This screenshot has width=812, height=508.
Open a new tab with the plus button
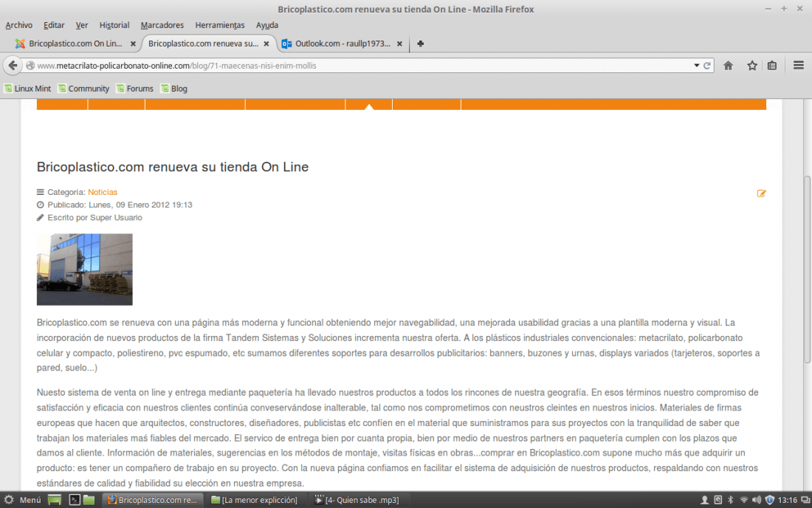pyautogui.click(x=421, y=44)
